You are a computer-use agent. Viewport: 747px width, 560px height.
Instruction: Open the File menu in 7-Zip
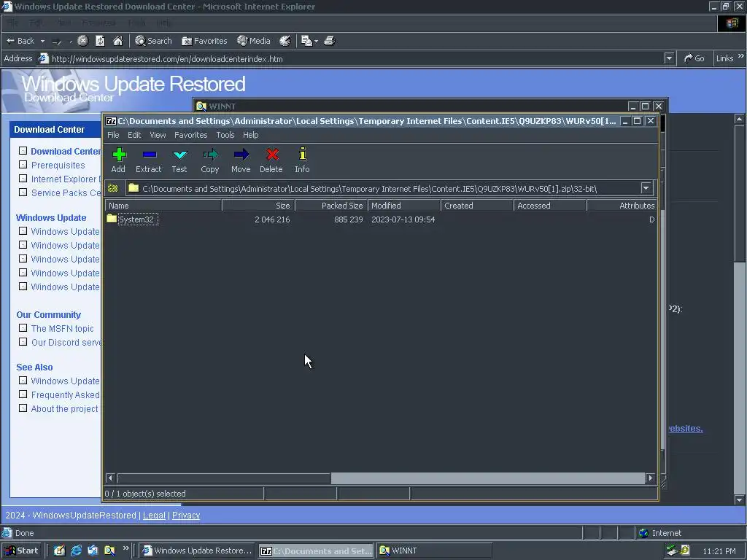click(113, 135)
